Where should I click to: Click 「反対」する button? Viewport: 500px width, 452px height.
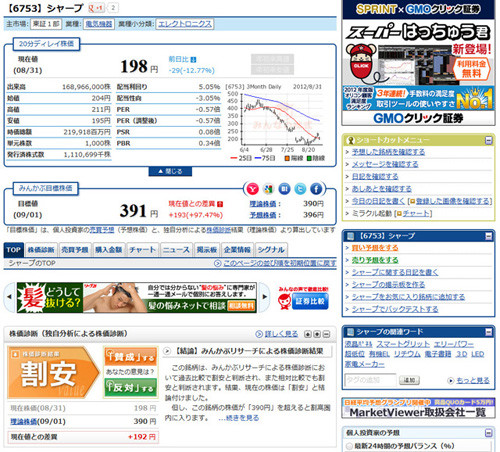coord(130,387)
